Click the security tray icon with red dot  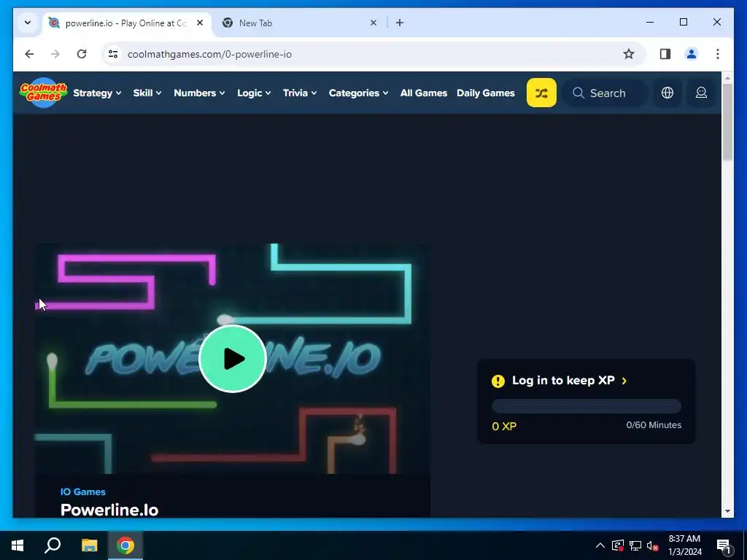point(618,545)
